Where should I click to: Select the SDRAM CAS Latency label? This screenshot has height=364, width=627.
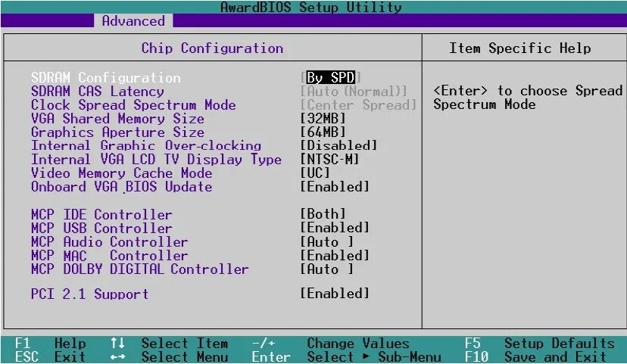pos(98,91)
